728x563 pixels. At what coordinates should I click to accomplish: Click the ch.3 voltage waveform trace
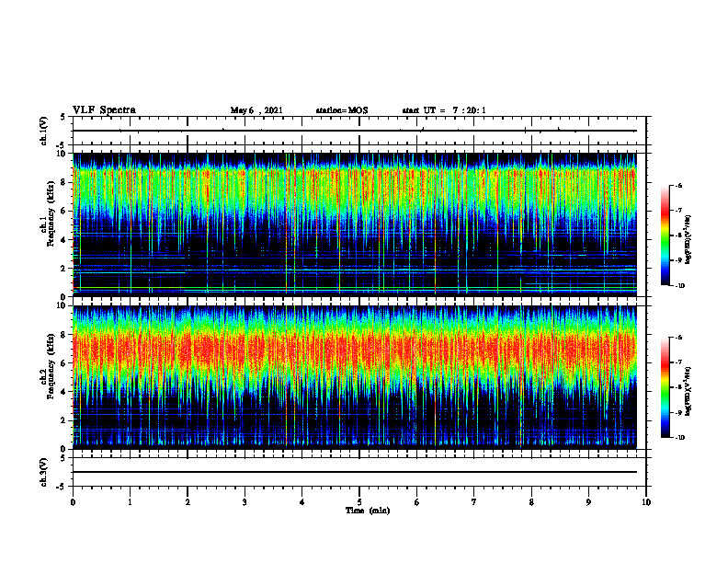pyautogui.click(x=355, y=472)
